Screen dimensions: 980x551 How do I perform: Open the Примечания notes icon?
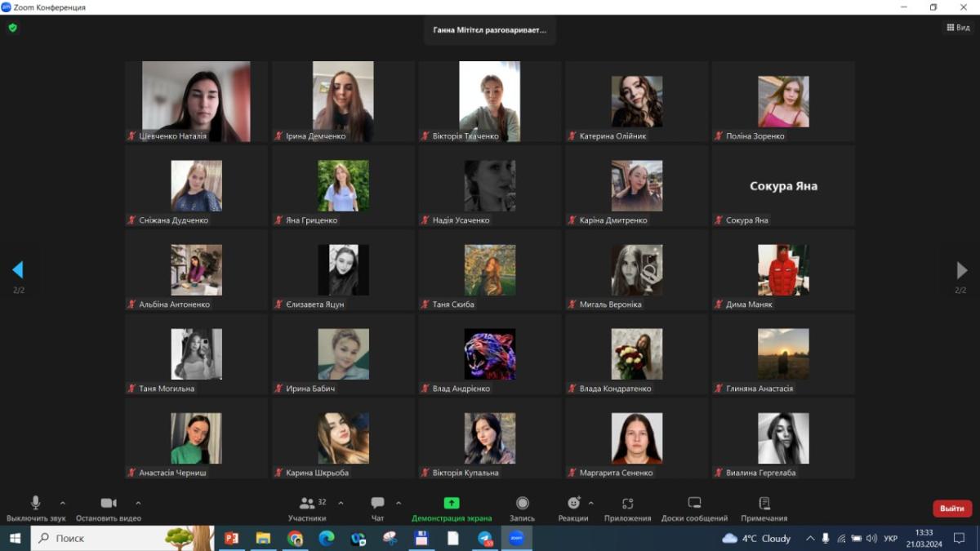tap(764, 504)
